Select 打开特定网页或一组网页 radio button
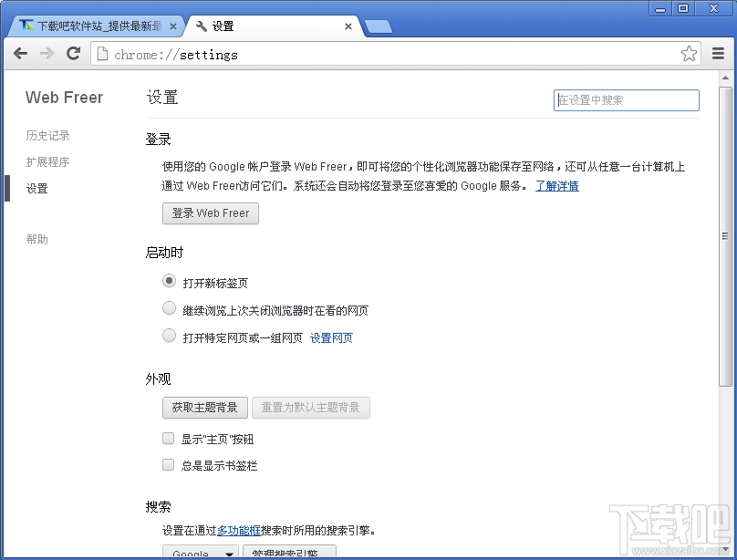 pyautogui.click(x=169, y=336)
